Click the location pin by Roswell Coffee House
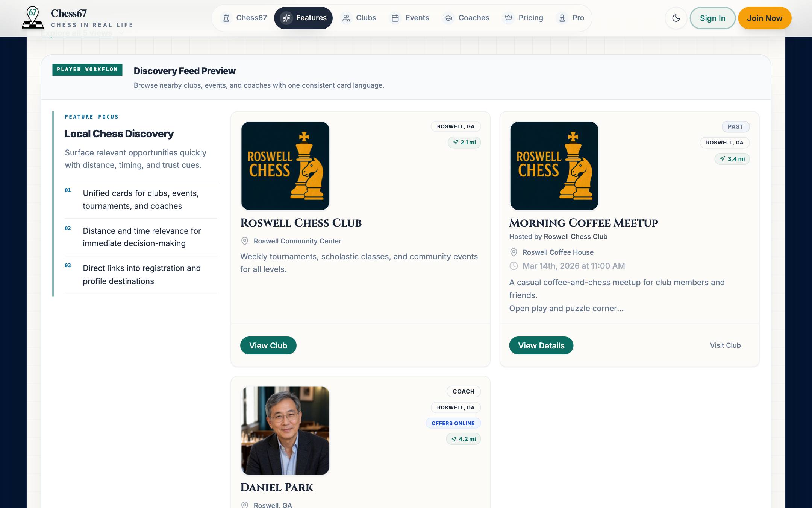Image resolution: width=812 pixels, height=508 pixels. 514,252
